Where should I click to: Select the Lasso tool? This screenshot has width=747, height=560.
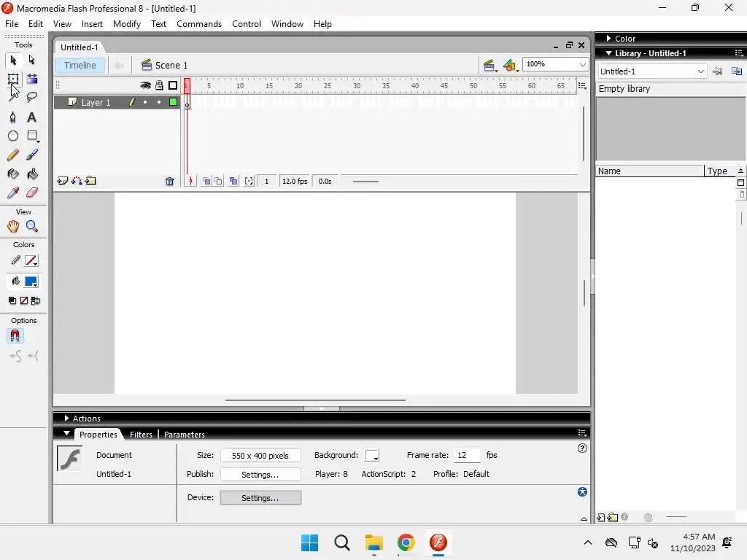coord(32,97)
